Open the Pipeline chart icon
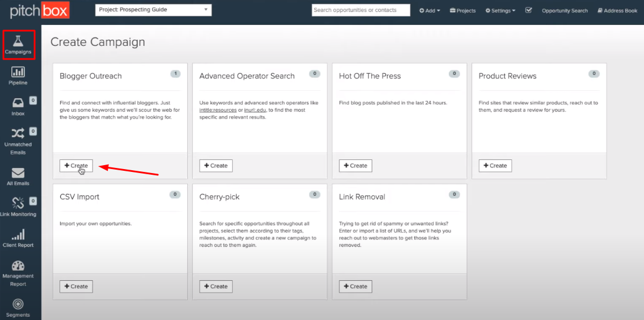The image size is (644, 320). (18, 72)
